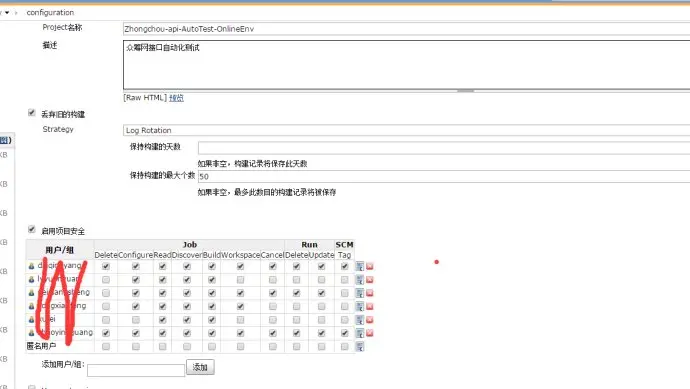
Task: Uncheck Job Workspace in the row ending 'sheng'
Action: pyautogui.click(x=240, y=293)
